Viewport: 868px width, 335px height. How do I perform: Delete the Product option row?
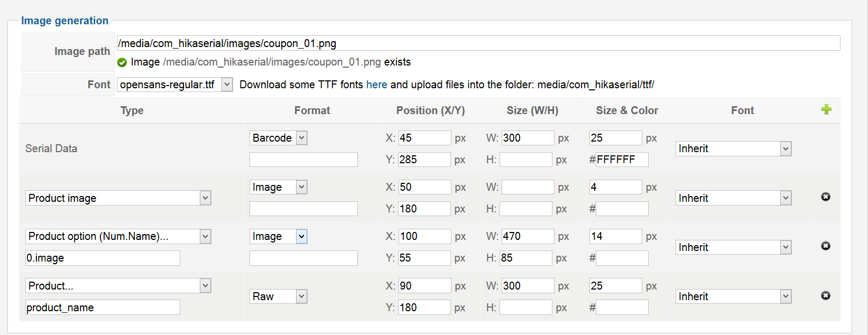point(826,246)
